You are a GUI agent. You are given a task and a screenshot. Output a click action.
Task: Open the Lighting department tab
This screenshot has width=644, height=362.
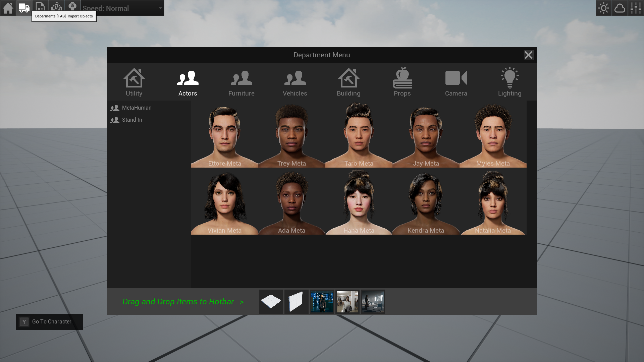click(x=510, y=82)
